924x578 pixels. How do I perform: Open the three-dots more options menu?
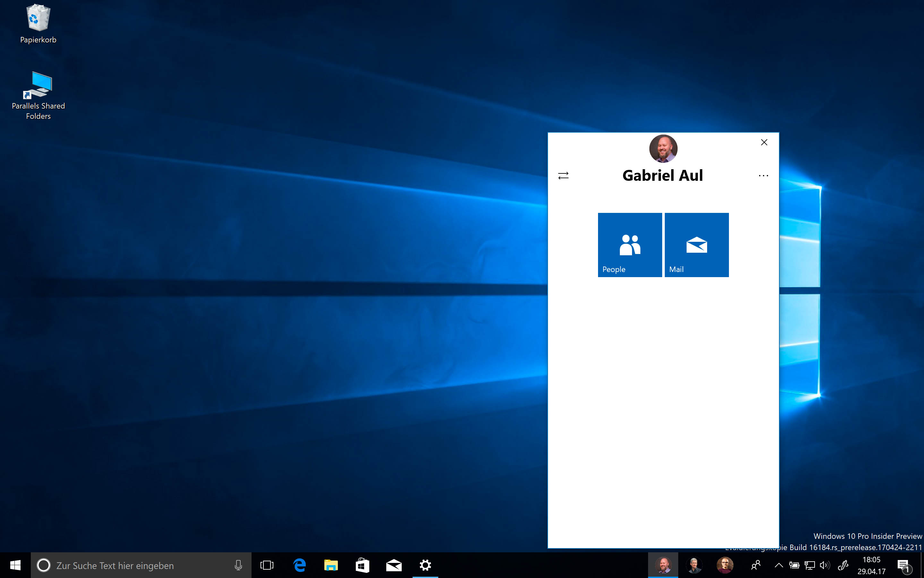point(763,175)
